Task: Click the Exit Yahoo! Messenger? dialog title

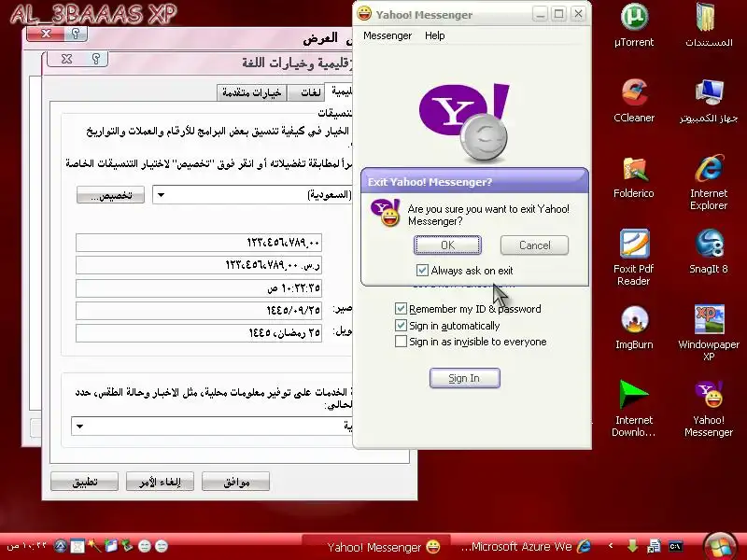Action: point(430,182)
